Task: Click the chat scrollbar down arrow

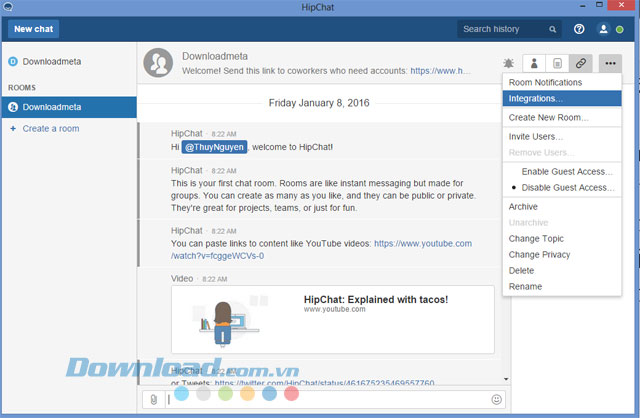Action: click(506, 379)
